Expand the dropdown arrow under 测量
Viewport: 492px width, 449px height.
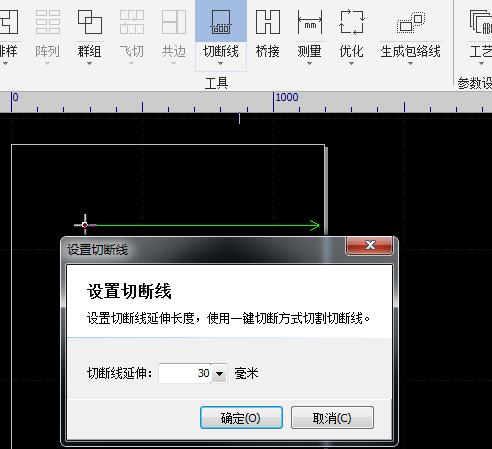[x=309, y=63]
